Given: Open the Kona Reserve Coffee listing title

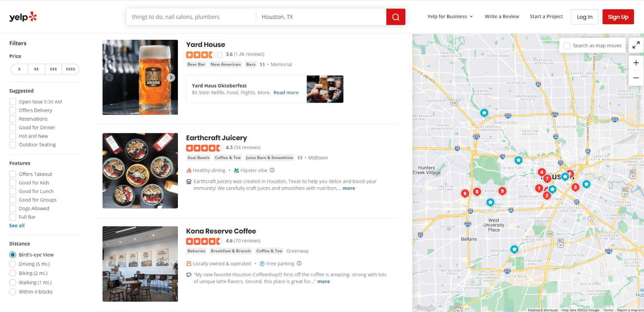Looking at the screenshot, I should tap(221, 231).
